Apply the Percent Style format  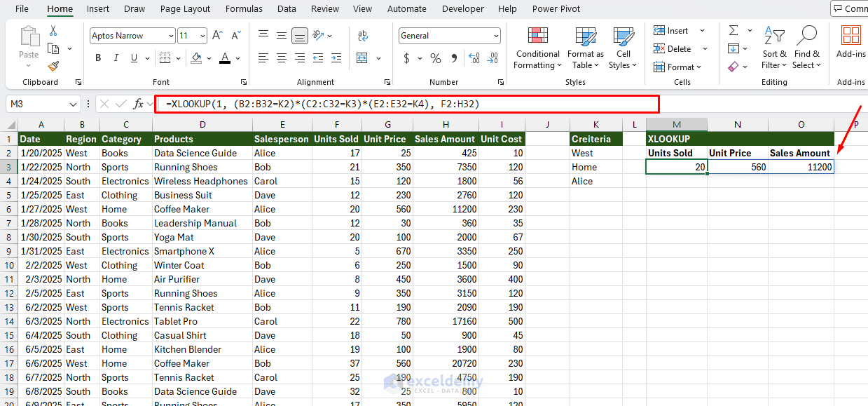(x=436, y=58)
